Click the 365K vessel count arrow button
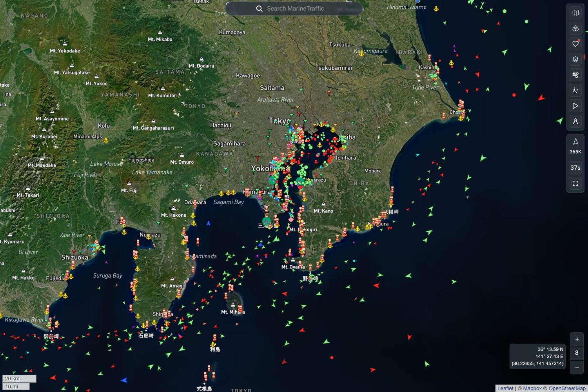 pos(575,146)
